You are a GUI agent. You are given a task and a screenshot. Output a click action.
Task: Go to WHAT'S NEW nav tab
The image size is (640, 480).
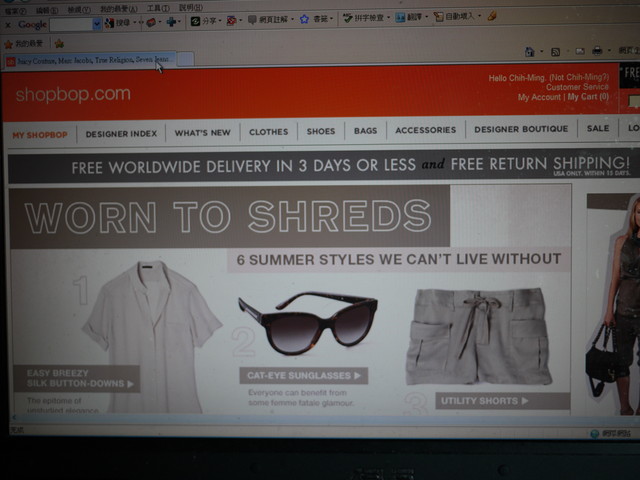pos(202,133)
